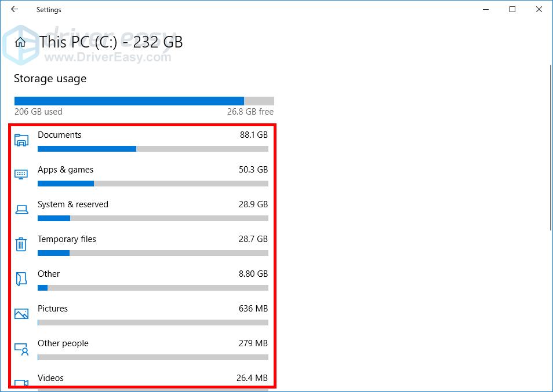The height and width of the screenshot is (392, 553).
Task: Select the Other people label
Action: 63,343
